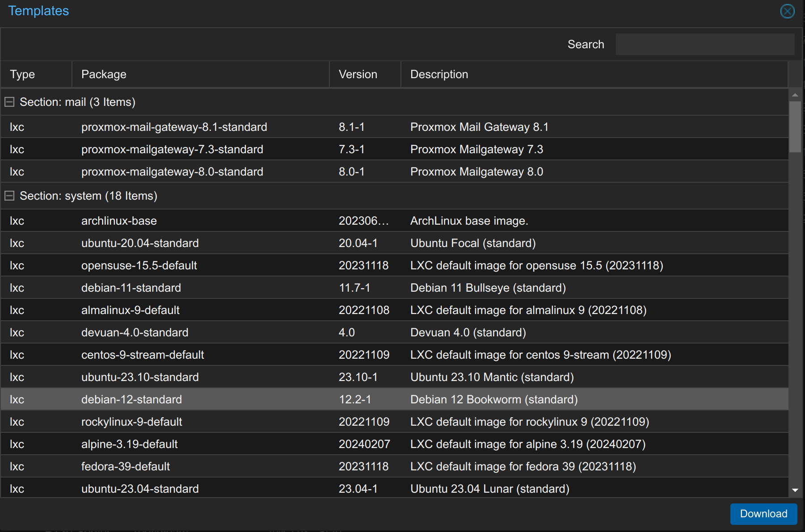Click the vertical scrollbar thumb
Screen dimensions: 805x532
[795, 127]
